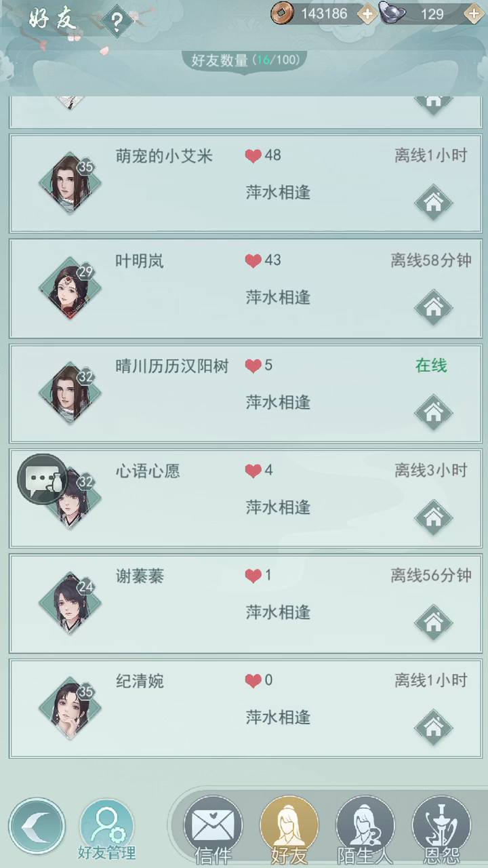Visit 心语心愿's home icon

433,517
